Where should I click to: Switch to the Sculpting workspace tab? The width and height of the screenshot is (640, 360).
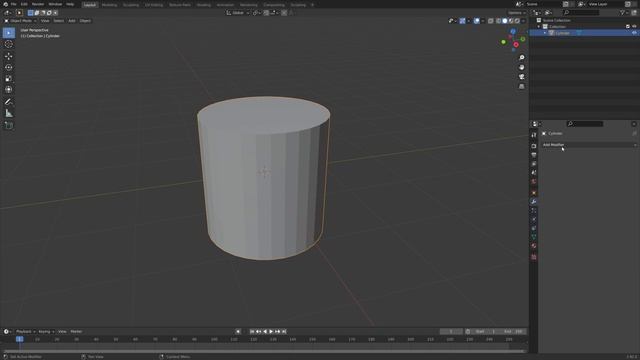point(131,5)
